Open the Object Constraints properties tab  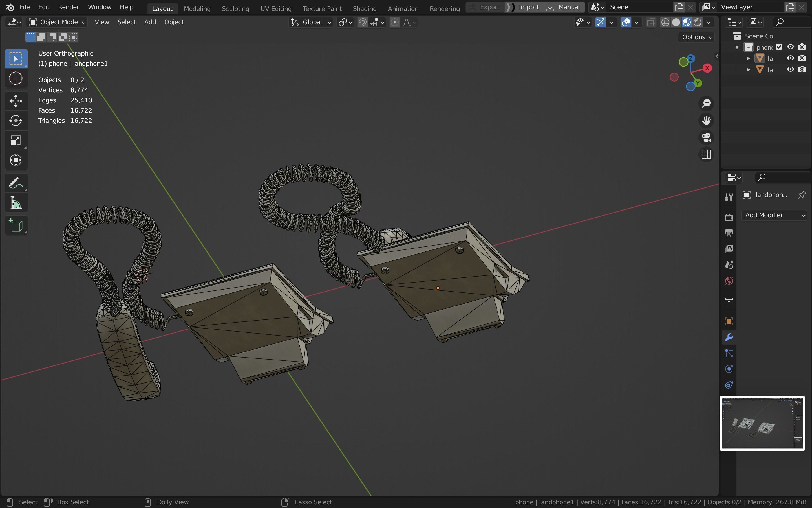pos(729,385)
